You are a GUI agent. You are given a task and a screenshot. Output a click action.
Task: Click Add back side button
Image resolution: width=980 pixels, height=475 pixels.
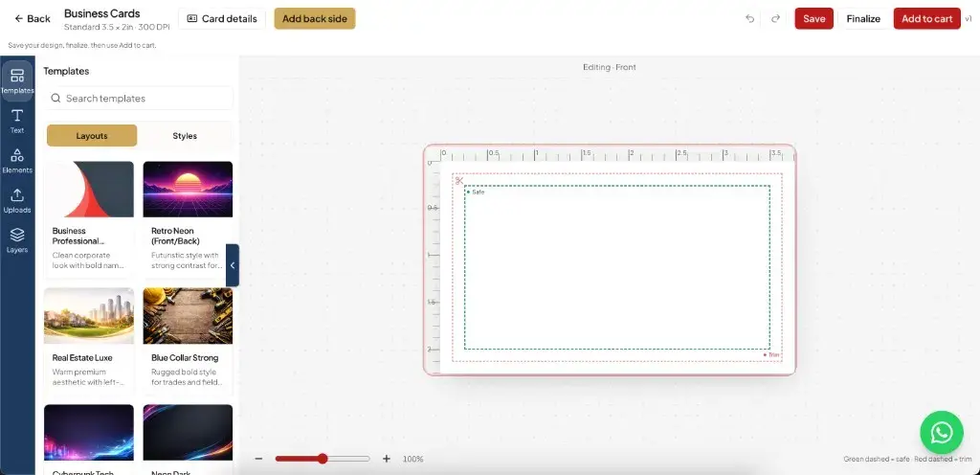click(314, 19)
